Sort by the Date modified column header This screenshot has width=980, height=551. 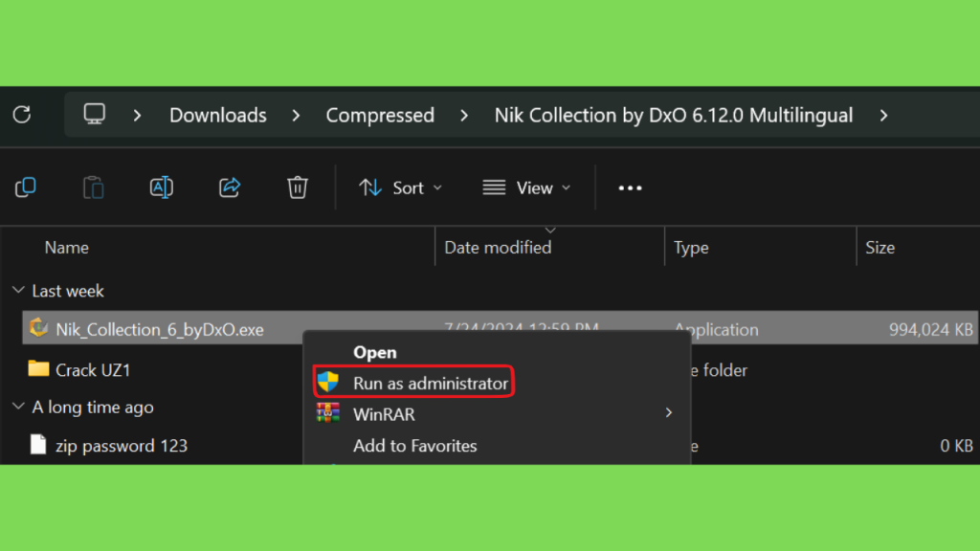point(498,248)
